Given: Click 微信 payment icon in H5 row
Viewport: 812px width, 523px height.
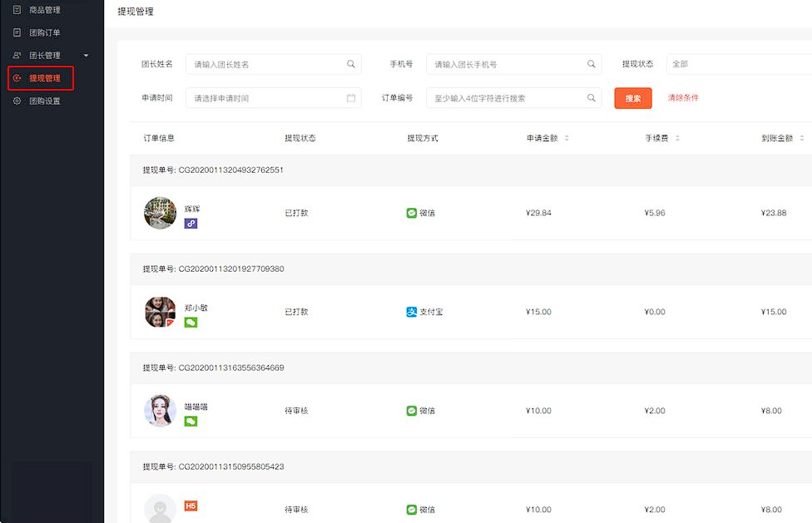Looking at the screenshot, I should tap(412, 510).
